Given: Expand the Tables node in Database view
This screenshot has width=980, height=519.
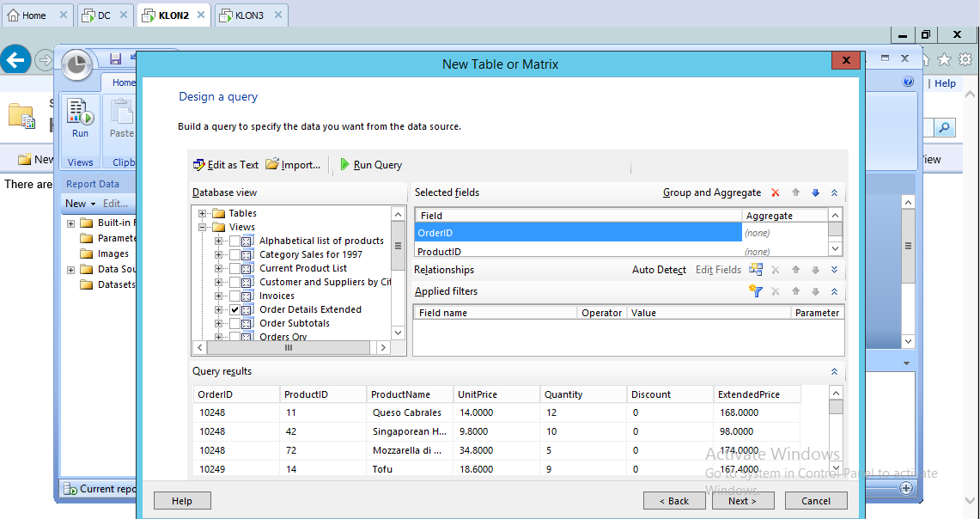Looking at the screenshot, I should point(203,213).
